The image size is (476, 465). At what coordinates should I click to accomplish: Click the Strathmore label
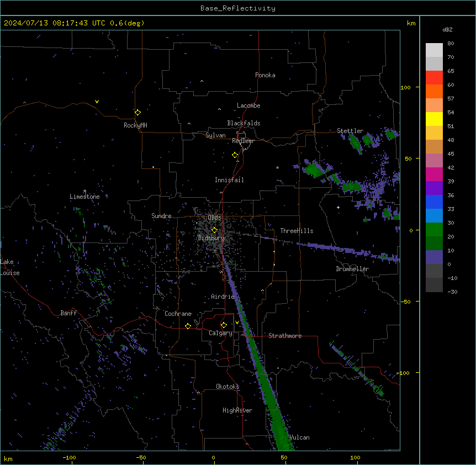[x=285, y=336]
